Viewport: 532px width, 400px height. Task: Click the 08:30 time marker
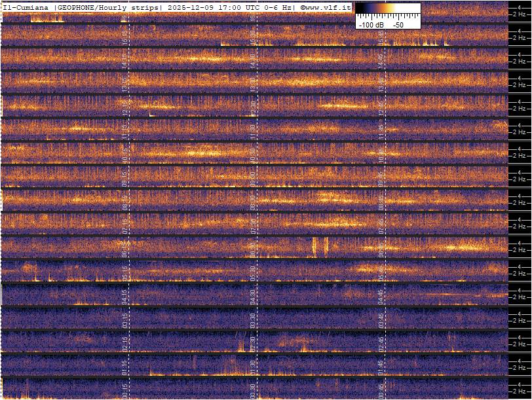pos(253,201)
